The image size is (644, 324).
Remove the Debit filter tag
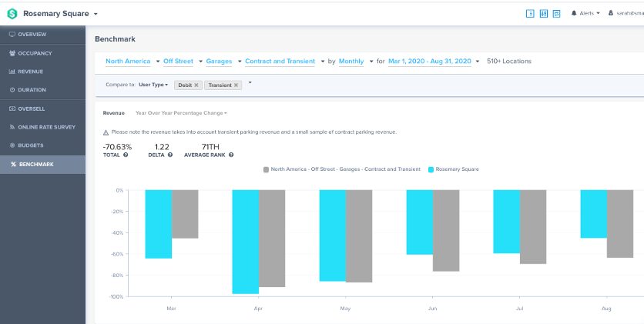196,85
